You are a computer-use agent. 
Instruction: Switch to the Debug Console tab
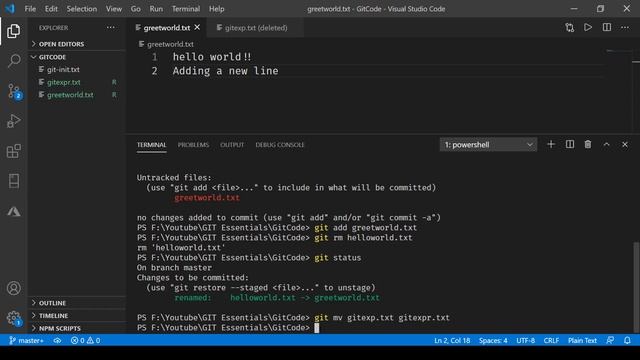point(280,145)
